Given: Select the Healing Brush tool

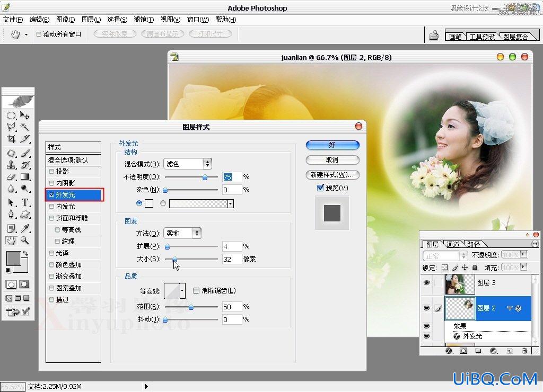Looking at the screenshot, I should pyautogui.click(x=11, y=153).
